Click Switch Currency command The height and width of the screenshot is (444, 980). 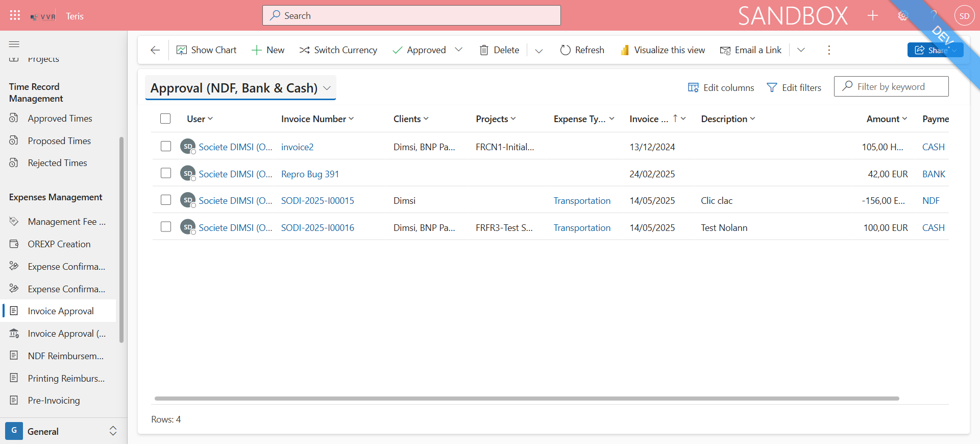338,50
